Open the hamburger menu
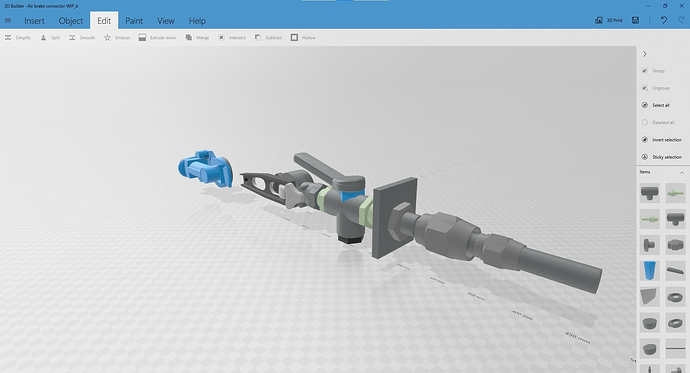Viewport: 690px width, 373px height. [x=8, y=20]
